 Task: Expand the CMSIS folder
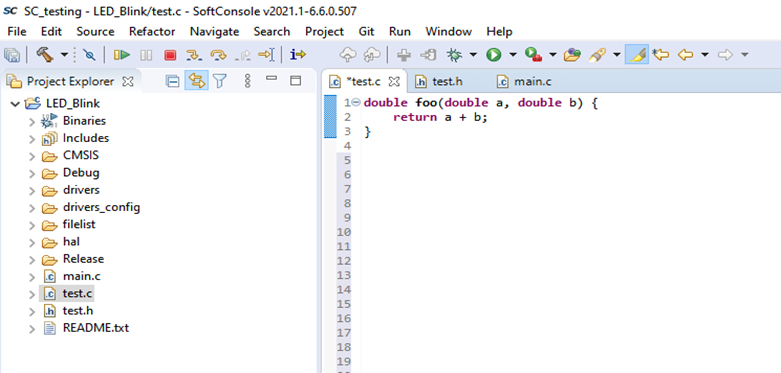point(32,156)
